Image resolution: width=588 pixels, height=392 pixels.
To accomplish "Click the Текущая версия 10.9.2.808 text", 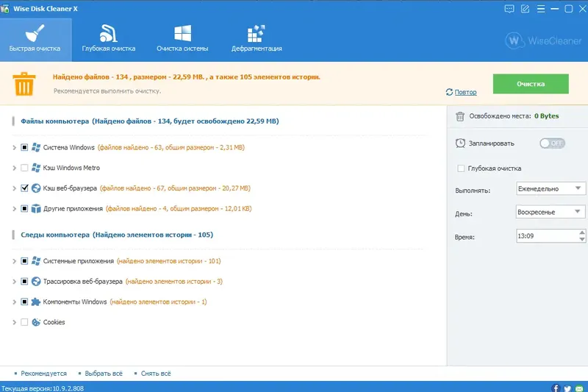I will click(x=43, y=388).
